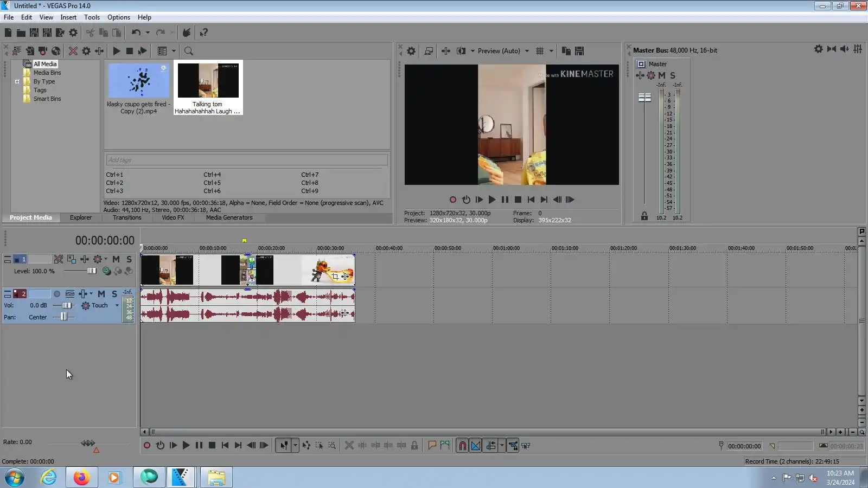Viewport: 868px width, 488px height.
Task: Insert a marker from the transport toolbar
Action: point(432,446)
